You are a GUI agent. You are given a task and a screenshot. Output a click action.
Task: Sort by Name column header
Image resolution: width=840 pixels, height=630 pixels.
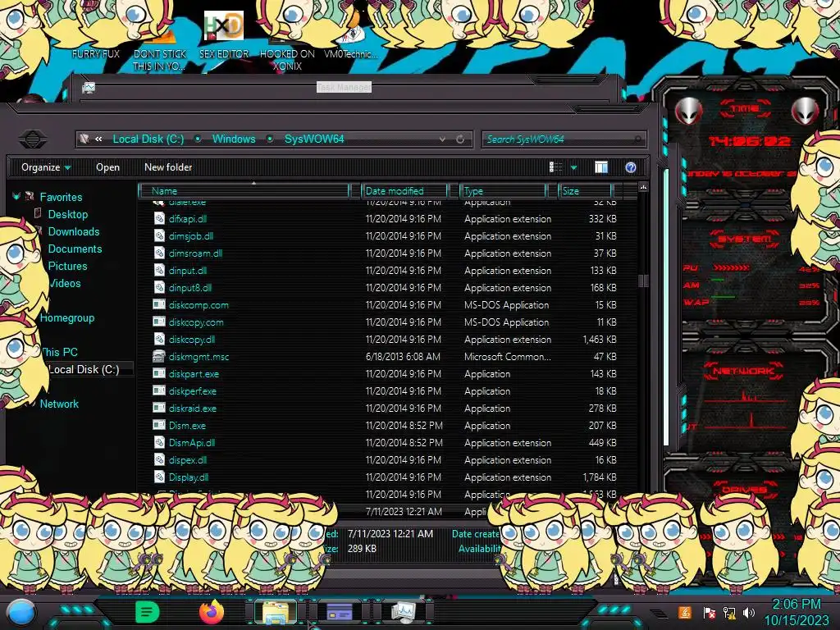click(244, 190)
